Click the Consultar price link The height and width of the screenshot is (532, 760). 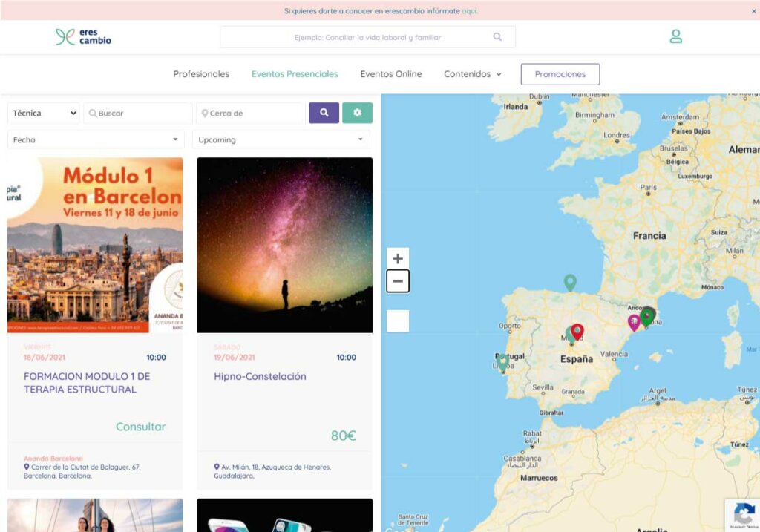coord(140,427)
